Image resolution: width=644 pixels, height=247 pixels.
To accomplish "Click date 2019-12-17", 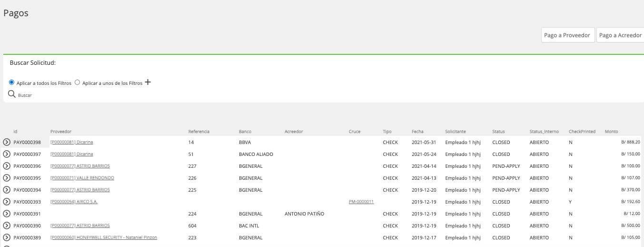I will coord(424,237).
